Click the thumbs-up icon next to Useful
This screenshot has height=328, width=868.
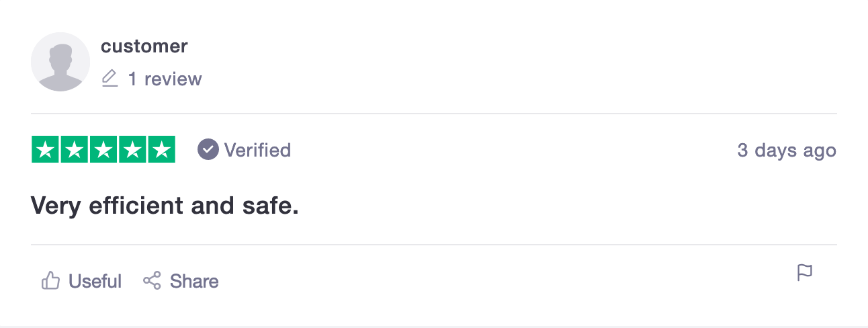tap(50, 281)
